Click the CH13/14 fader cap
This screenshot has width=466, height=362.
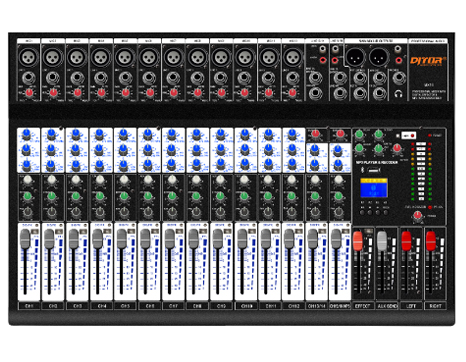pos(312,239)
